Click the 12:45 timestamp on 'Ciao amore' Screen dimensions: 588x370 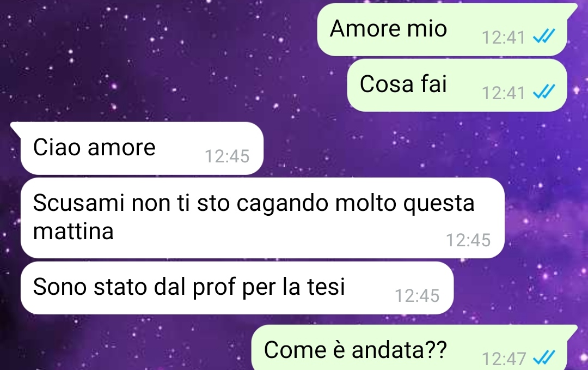[x=227, y=156]
